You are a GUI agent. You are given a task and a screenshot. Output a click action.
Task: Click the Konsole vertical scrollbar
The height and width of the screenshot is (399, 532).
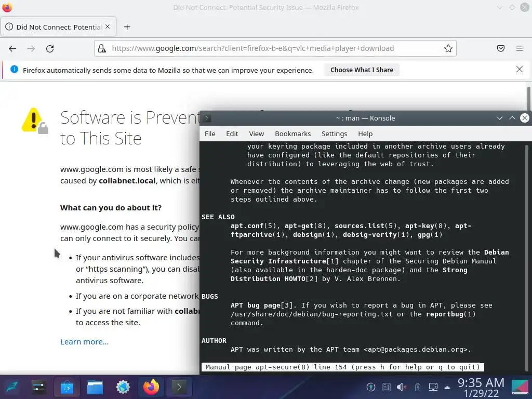pyautogui.click(x=527, y=258)
